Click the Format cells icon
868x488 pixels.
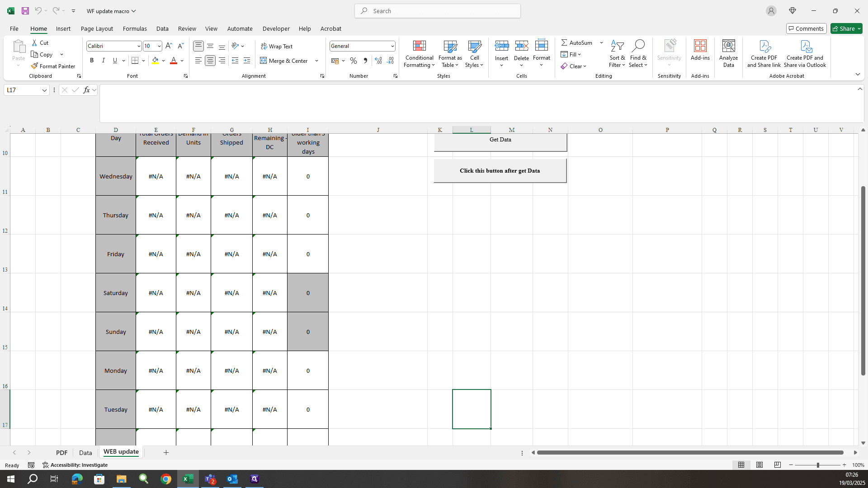coord(541,46)
